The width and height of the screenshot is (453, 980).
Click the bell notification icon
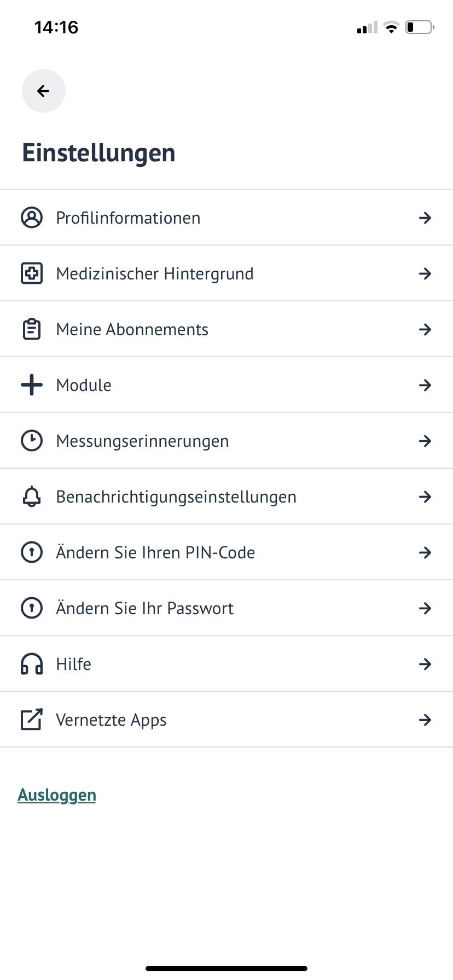coord(32,497)
